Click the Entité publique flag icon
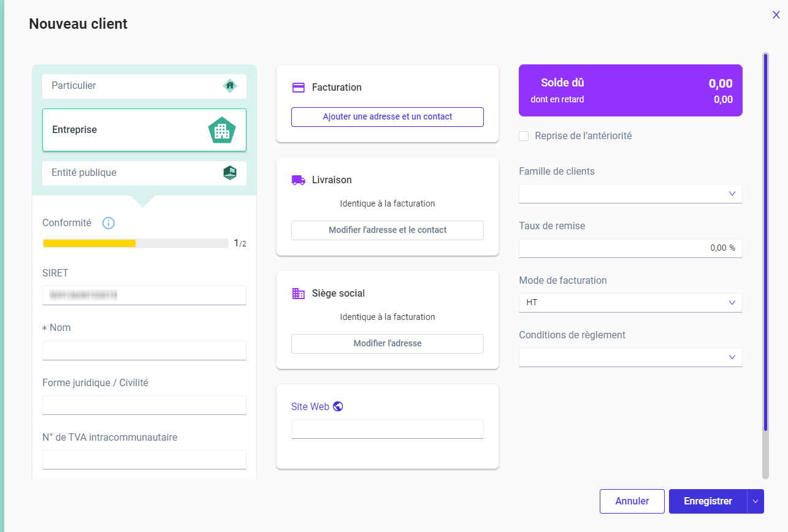The width and height of the screenshot is (788, 532). 230,173
